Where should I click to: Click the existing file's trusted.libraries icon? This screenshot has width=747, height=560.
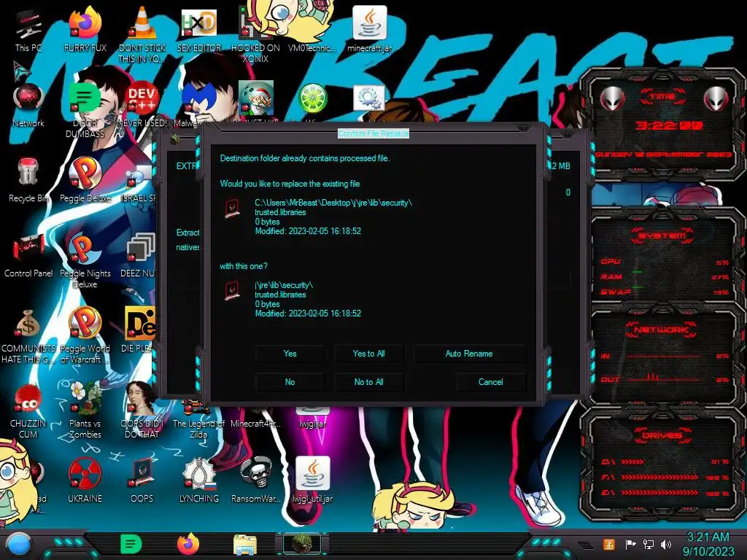pyautogui.click(x=233, y=209)
